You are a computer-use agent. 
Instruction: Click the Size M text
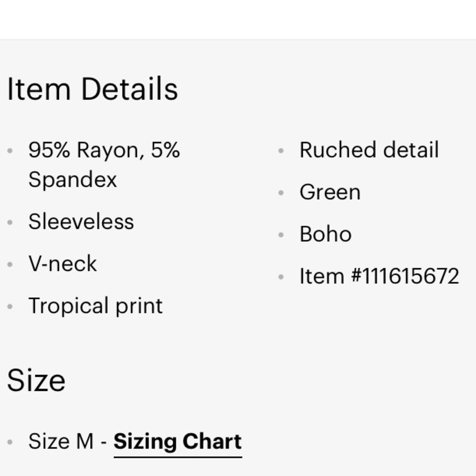(61, 441)
